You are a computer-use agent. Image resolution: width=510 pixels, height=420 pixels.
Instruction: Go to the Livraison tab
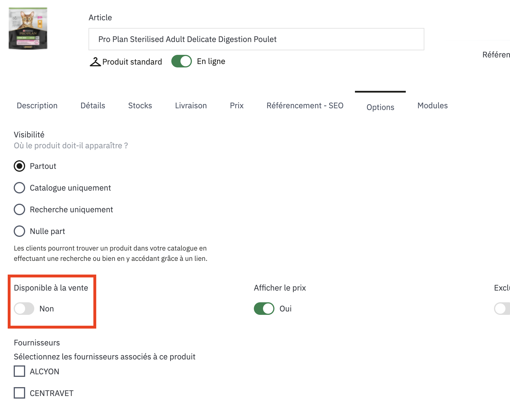click(x=191, y=106)
